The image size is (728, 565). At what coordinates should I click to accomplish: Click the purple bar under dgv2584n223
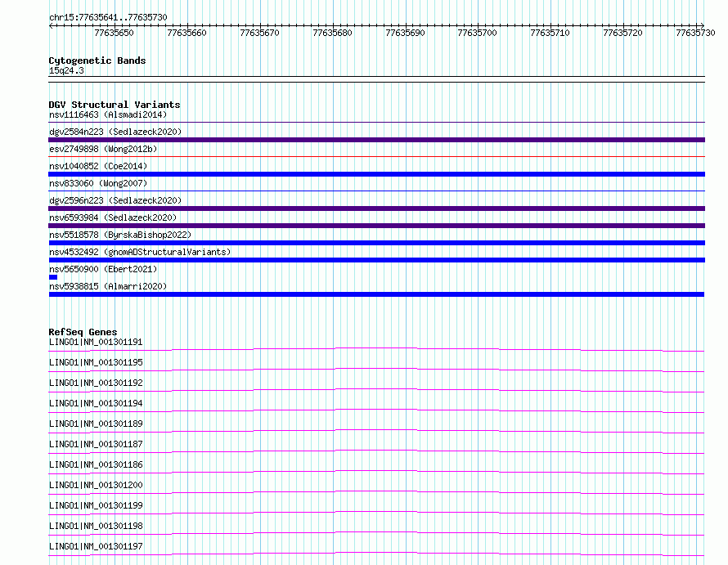376,140
